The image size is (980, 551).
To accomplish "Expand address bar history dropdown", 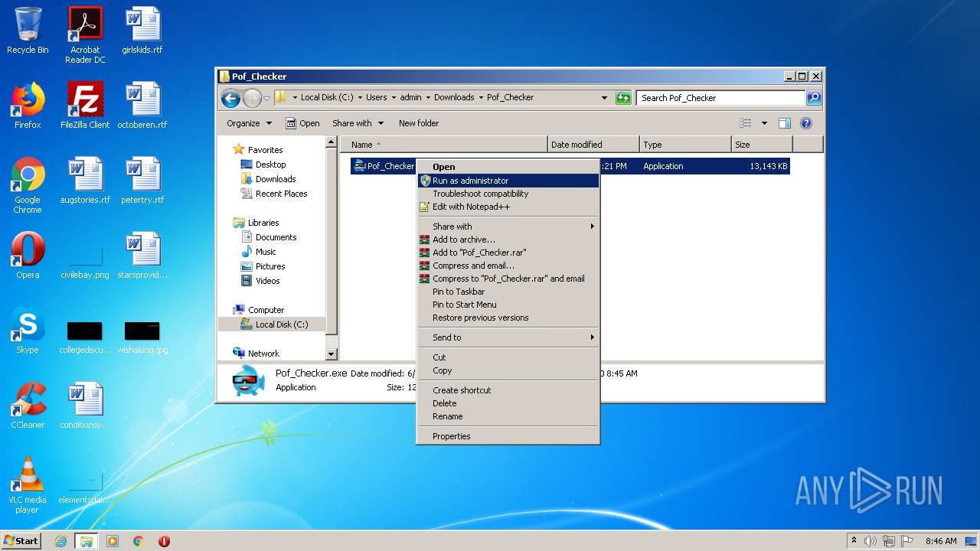I will click(x=604, y=98).
